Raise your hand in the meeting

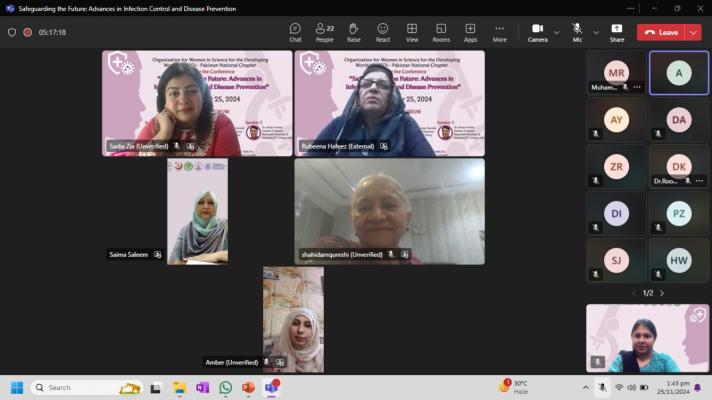click(353, 32)
